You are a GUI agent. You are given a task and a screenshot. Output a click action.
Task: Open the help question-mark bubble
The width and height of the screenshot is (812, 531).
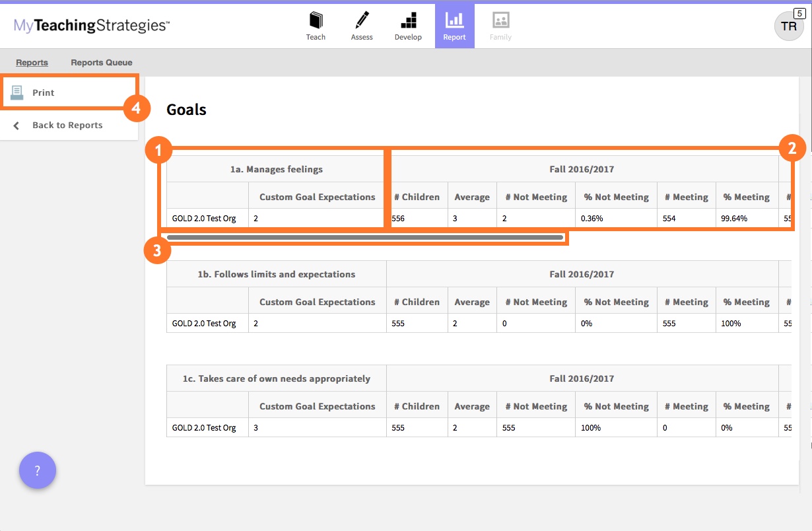pyautogui.click(x=38, y=470)
